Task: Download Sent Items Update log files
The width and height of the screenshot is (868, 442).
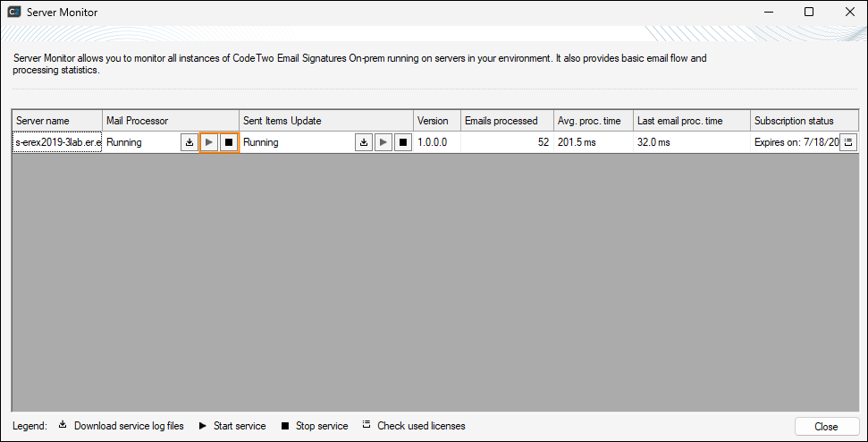Action: pos(364,142)
